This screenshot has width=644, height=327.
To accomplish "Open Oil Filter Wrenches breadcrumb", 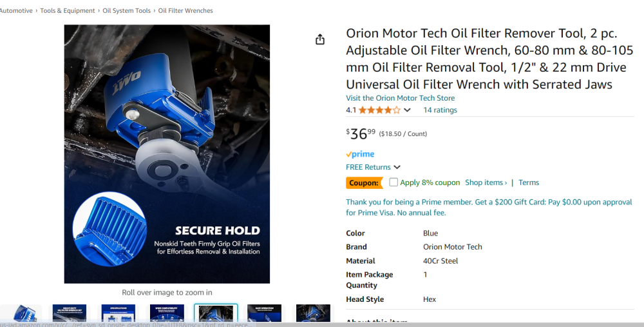I will (x=185, y=11).
